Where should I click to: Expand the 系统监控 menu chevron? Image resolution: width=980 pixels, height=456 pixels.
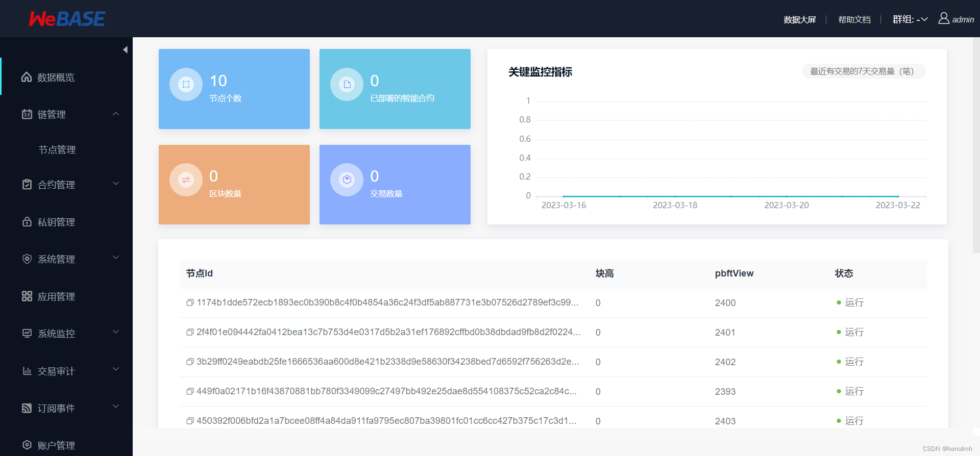point(116,332)
